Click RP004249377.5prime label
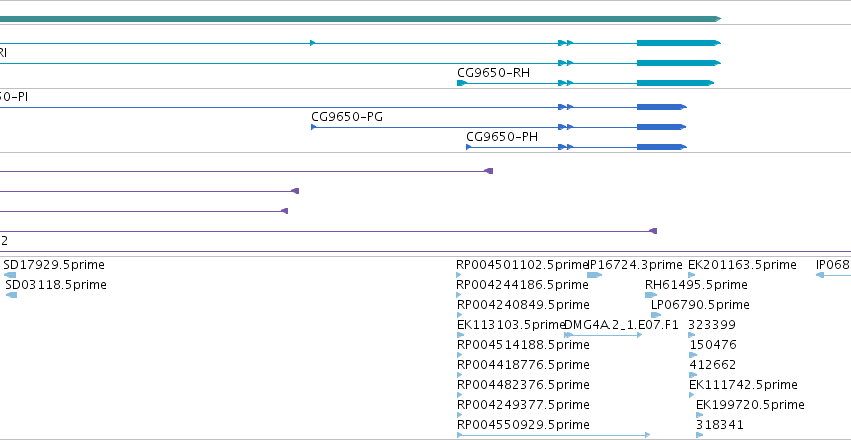851x440 pixels. coord(523,405)
